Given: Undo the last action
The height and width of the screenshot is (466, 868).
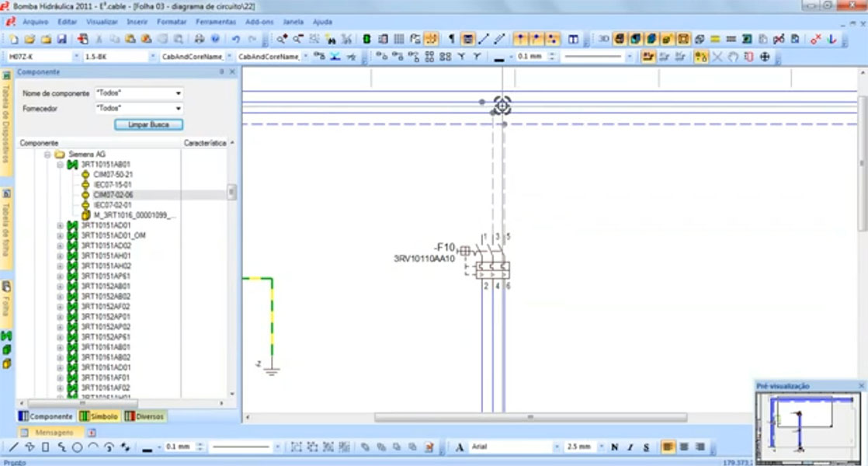Looking at the screenshot, I should pyautogui.click(x=236, y=40).
